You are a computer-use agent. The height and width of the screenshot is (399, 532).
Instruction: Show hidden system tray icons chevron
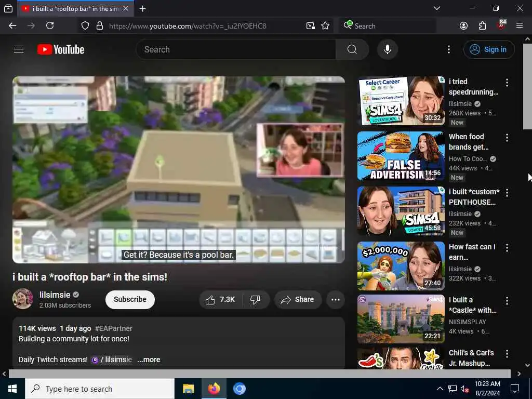pyautogui.click(x=440, y=389)
